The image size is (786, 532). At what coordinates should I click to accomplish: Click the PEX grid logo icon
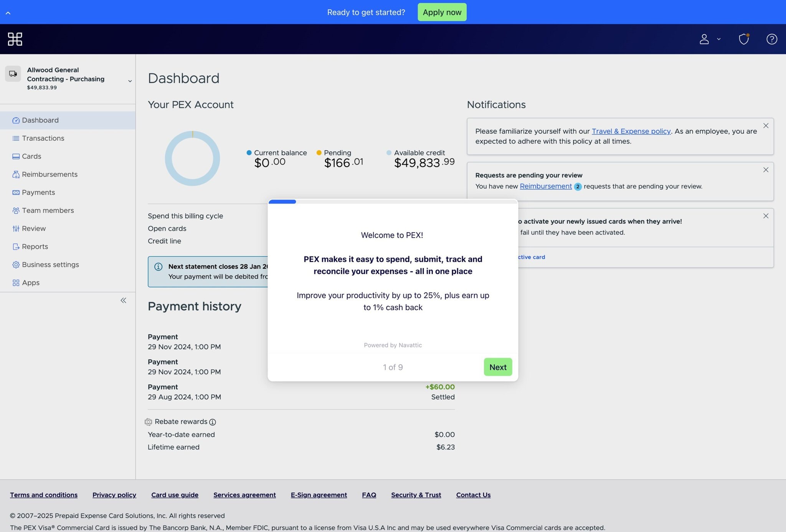click(x=15, y=39)
